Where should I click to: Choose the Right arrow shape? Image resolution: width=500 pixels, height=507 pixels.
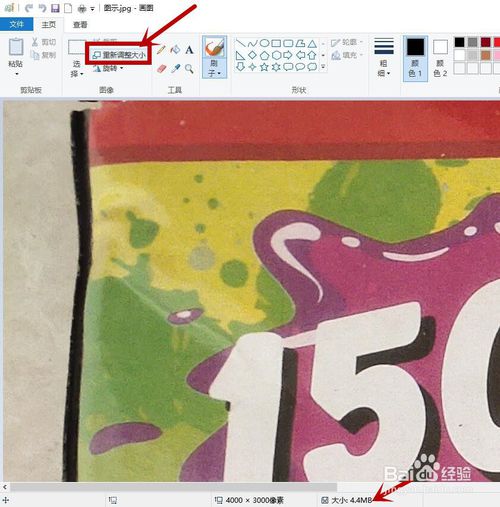[x=288, y=55]
